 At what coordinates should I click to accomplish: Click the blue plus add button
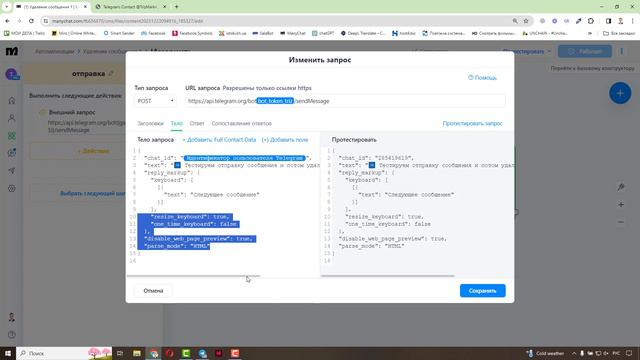click(x=620, y=93)
